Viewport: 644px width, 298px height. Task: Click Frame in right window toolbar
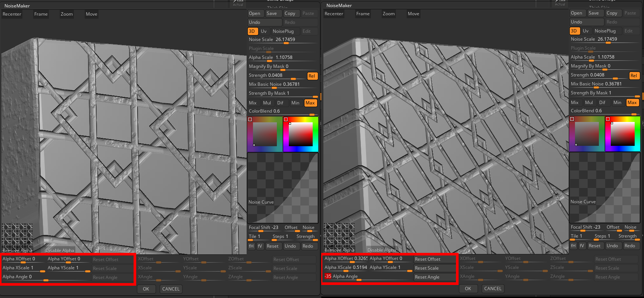point(363,14)
